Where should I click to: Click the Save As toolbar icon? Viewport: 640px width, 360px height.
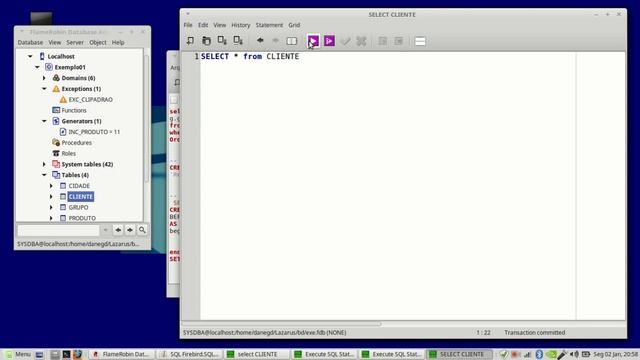coord(238,40)
